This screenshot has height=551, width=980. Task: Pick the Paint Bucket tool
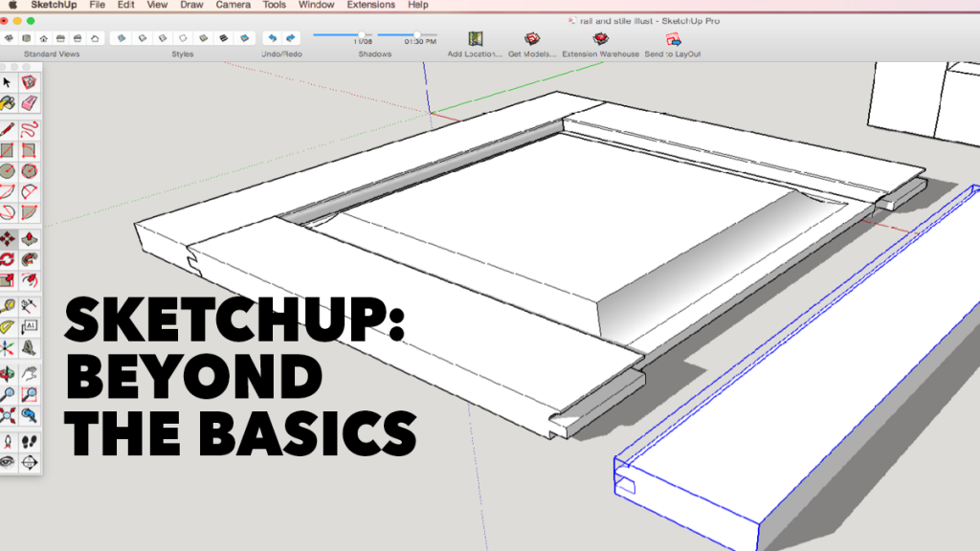tap(8, 103)
